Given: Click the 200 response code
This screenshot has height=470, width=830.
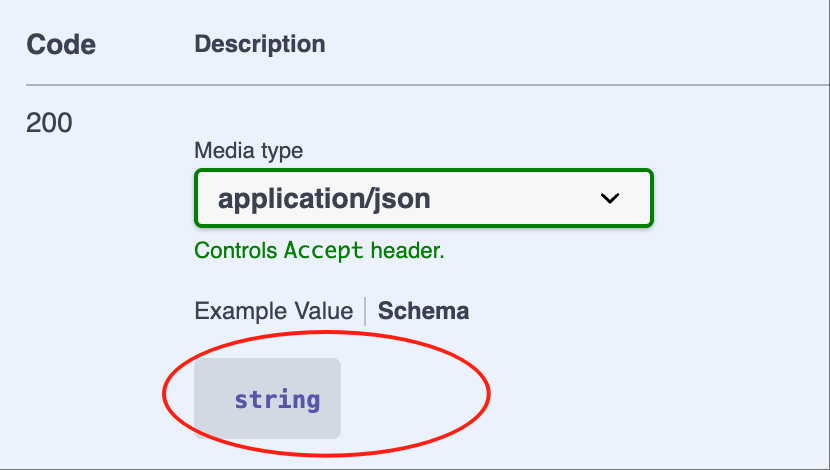Looking at the screenshot, I should (49, 123).
